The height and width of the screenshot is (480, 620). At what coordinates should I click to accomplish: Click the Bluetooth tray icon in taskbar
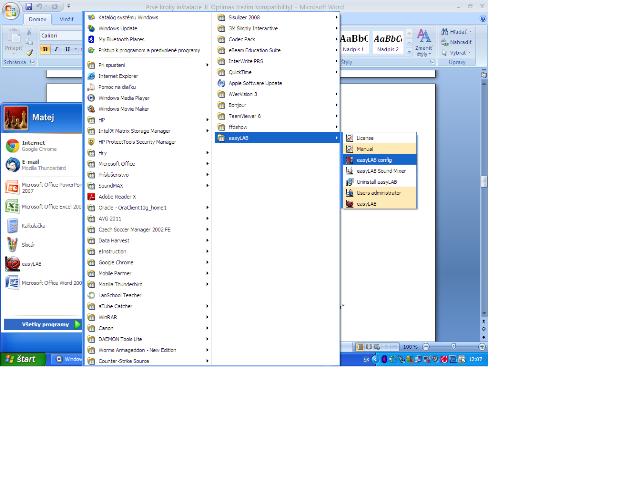[384, 359]
